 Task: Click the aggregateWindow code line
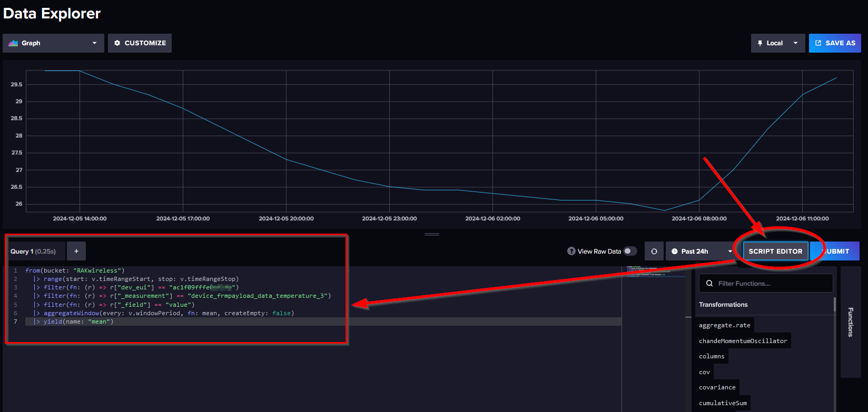pyautogui.click(x=163, y=313)
